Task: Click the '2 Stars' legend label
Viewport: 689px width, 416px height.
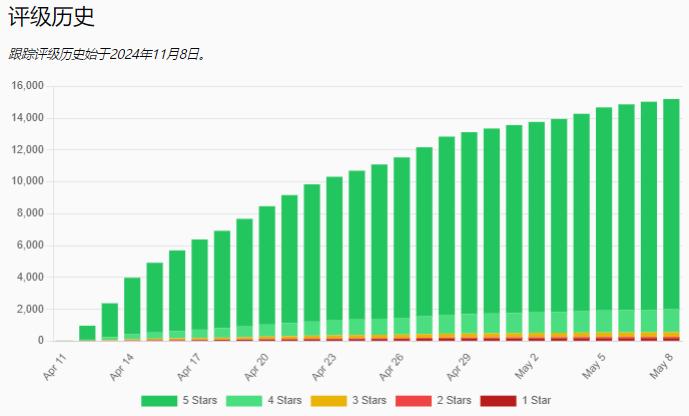Action: point(454,400)
